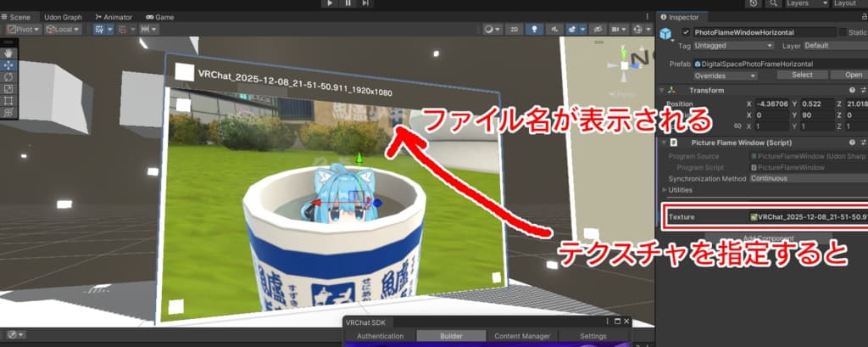This screenshot has height=347, width=868.
Task: Open Picture Flame Window help icon
Action: click(x=853, y=143)
